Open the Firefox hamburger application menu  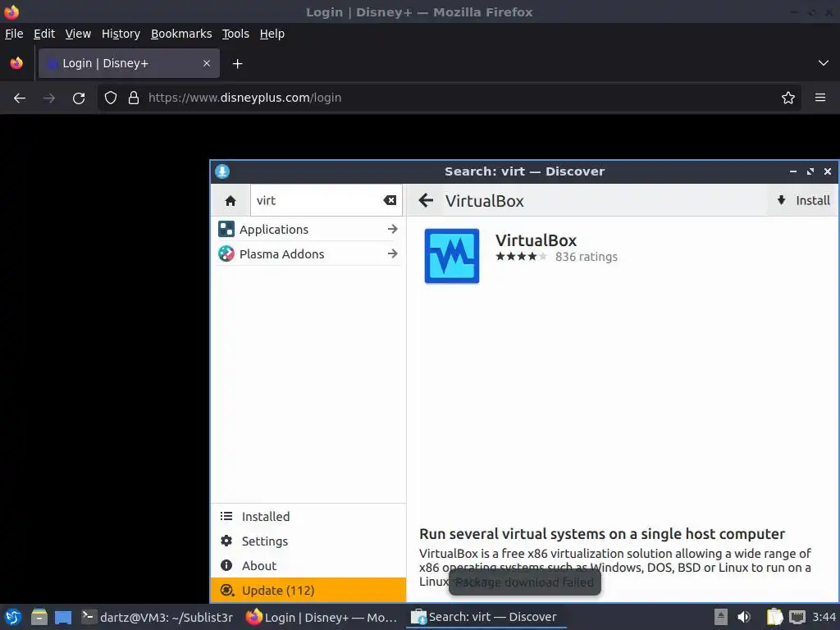820,98
